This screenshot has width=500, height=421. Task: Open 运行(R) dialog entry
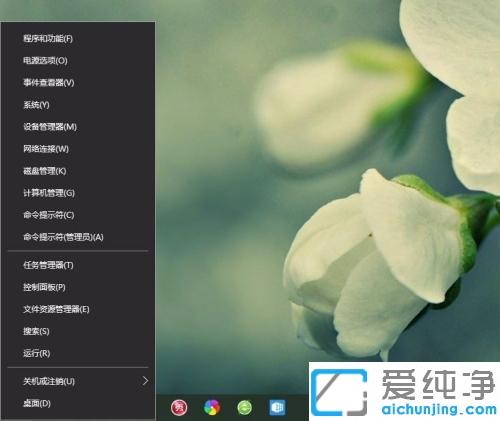tap(78, 354)
